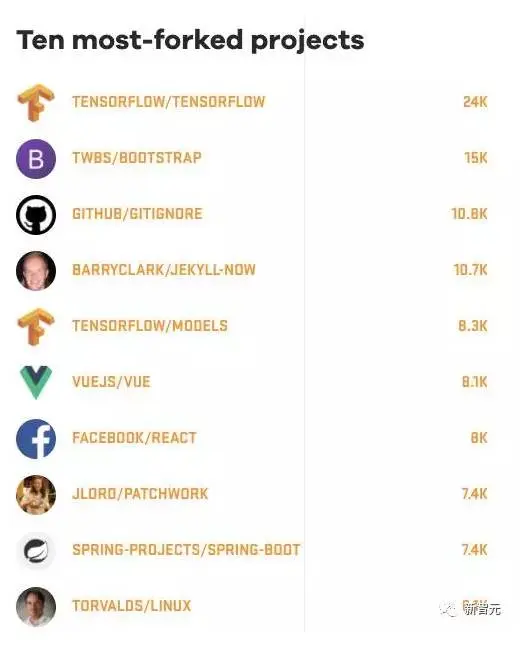Click the green Vue logo
This screenshot has width=527, height=649.
coord(36,382)
